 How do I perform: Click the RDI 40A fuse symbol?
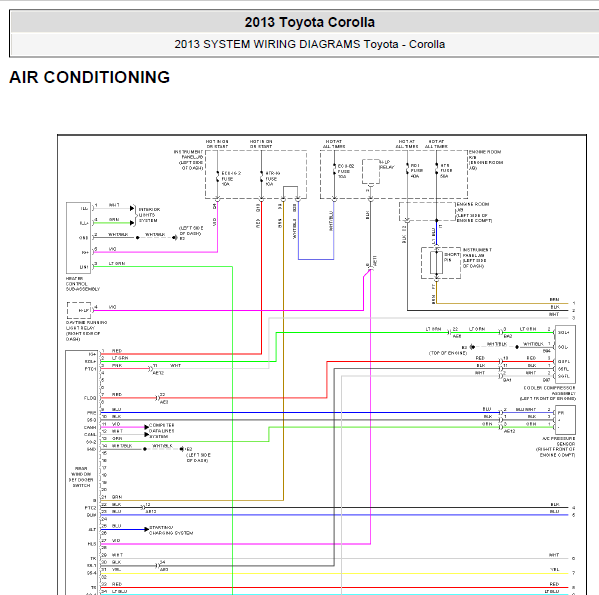[x=407, y=170]
